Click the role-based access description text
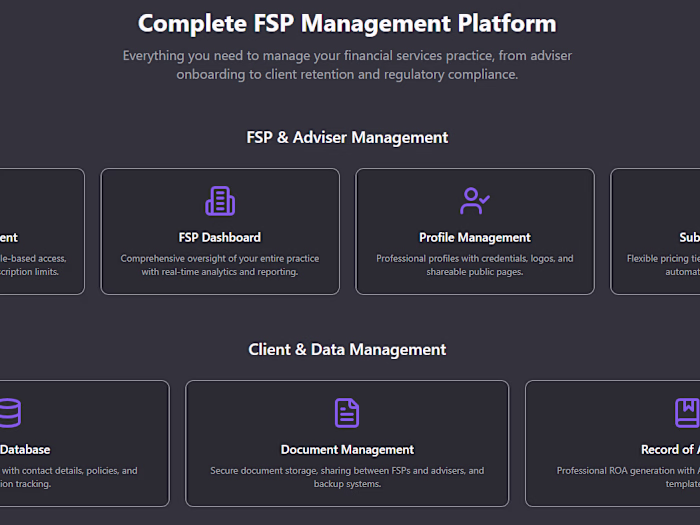 click(33, 265)
